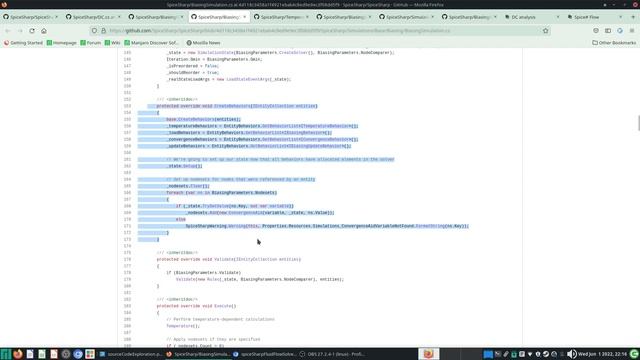The width and height of the screenshot is (640, 360).
Task: Bookmark this page with the star
Action: (x=545, y=31)
